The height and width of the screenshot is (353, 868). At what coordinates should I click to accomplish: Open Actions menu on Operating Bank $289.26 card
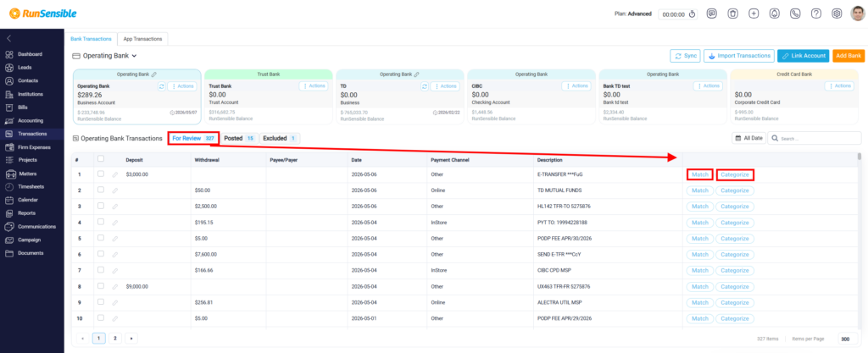[x=182, y=86]
